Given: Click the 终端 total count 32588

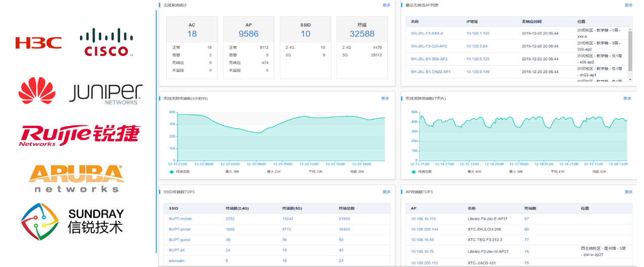Looking at the screenshot, I should click(x=362, y=34).
